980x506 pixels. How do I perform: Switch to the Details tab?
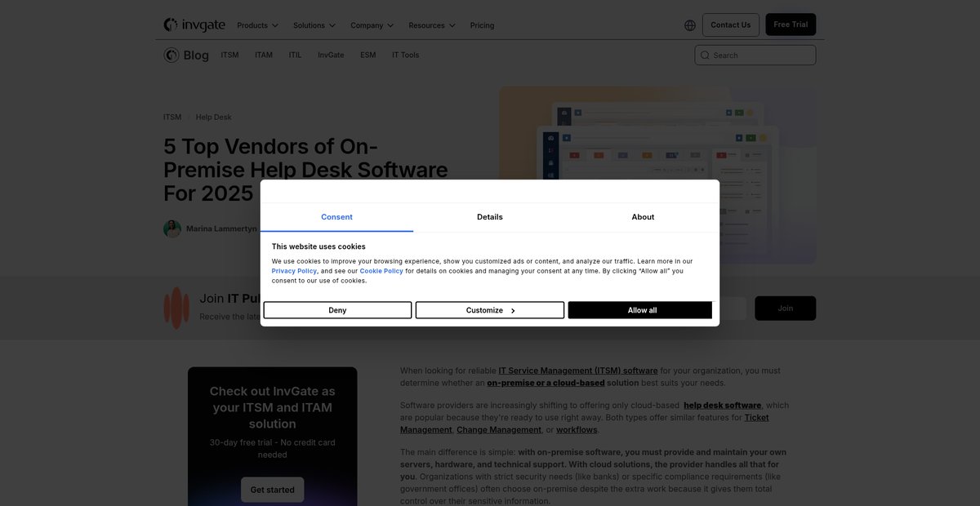coord(490,217)
